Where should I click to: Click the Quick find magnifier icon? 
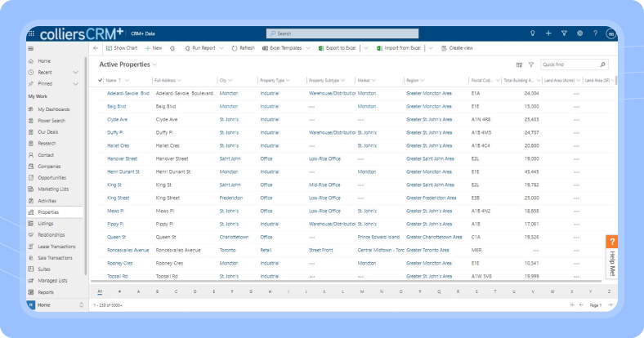(x=602, y=64)
